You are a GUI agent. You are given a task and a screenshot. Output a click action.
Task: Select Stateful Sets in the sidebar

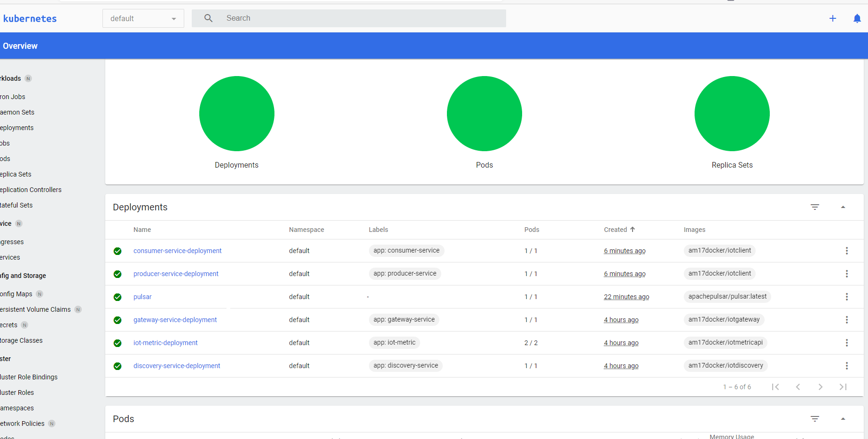pyautogui.click(x=16, y=205)
